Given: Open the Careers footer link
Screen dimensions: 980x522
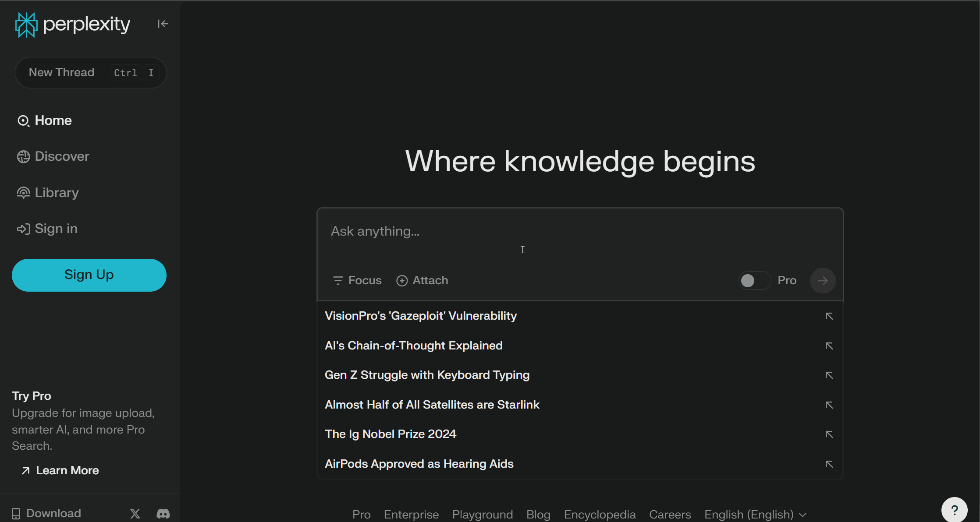Looking at the screenshot, I should [670, 515].
